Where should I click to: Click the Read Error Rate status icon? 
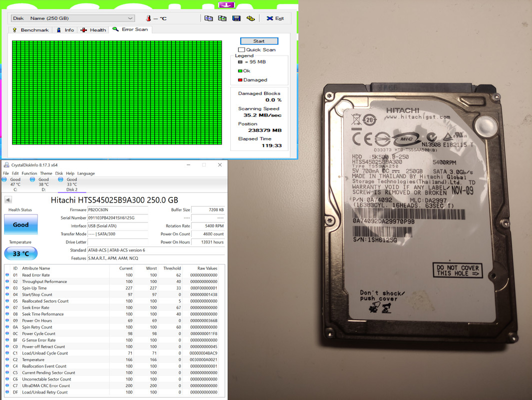(x=7, y=275)
